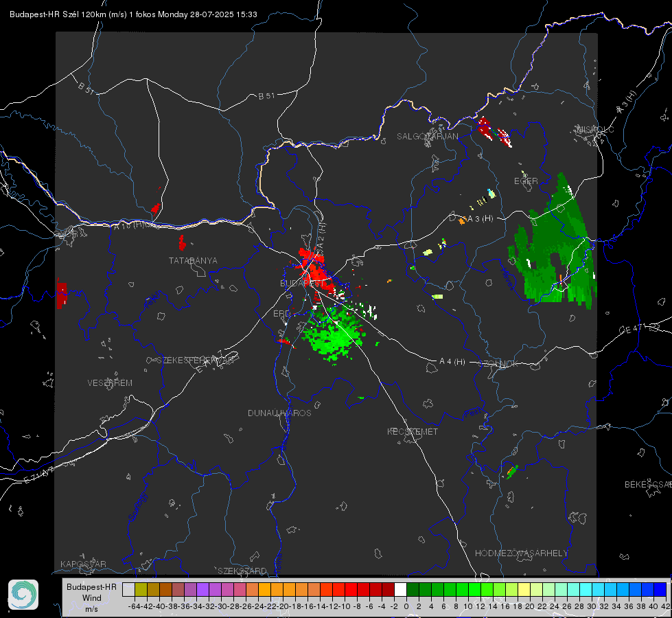Click the legend value -64

click(135, 606)
